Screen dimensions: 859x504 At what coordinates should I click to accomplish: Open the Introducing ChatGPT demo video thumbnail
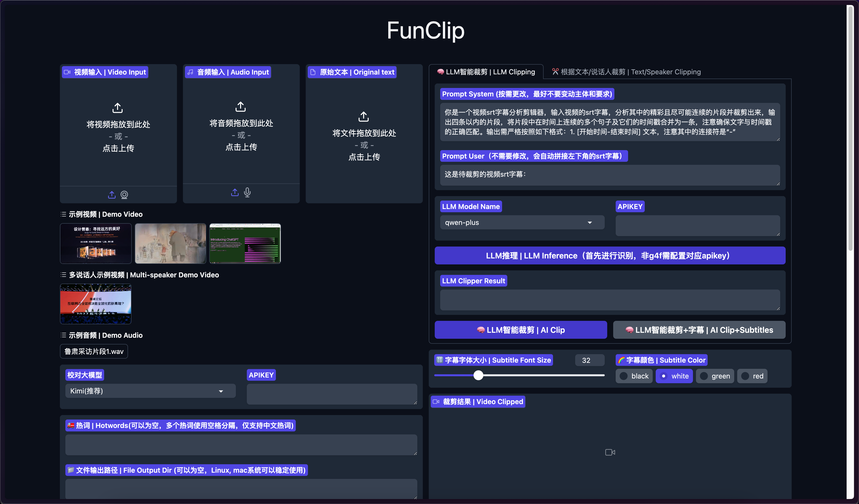click(245, 243)
